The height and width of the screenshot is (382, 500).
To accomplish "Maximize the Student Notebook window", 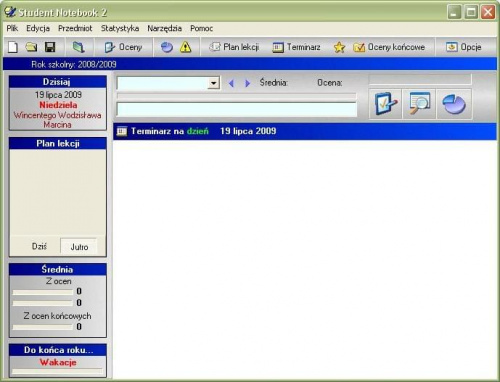I will click(471, 12).
